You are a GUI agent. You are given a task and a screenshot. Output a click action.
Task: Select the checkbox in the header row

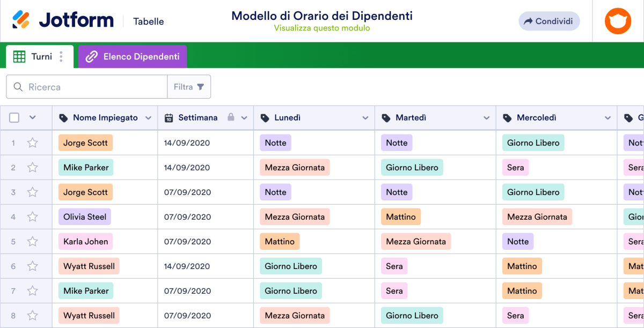point(14,117)
